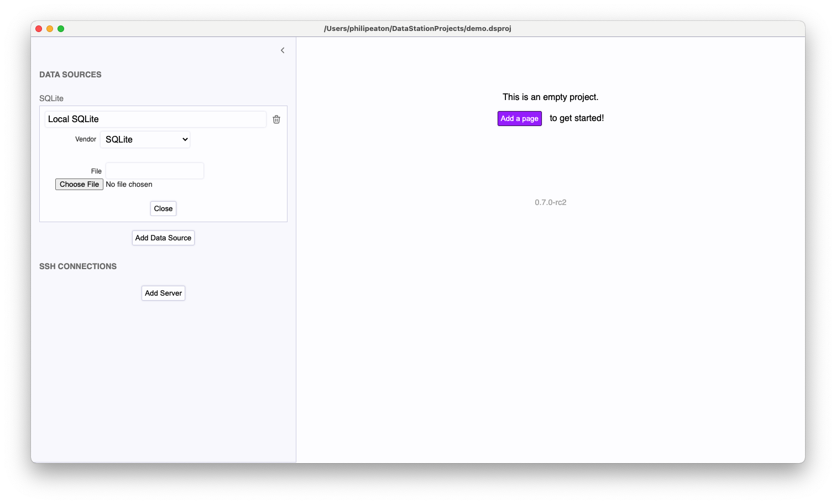The height and width of the screenshot is (504, 836).
Task: Click the trash can next to the name field
Action: [276, 119]
